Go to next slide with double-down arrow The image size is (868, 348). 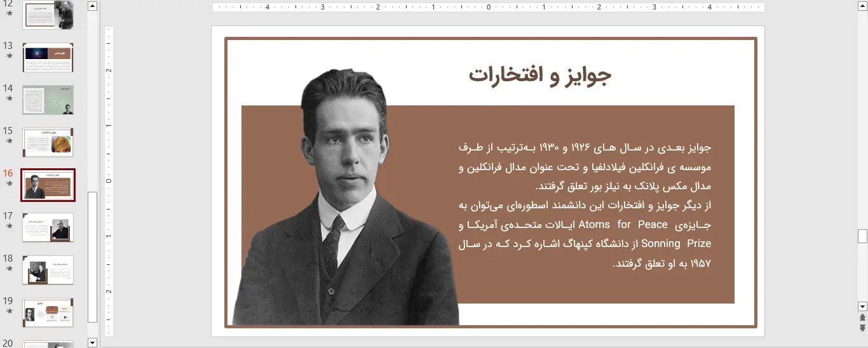click(x=862, y=328)
